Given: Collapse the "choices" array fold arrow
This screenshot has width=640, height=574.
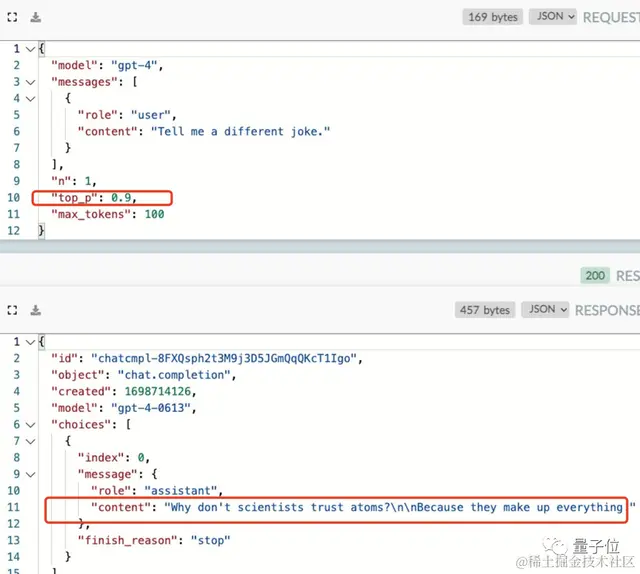Looking at the screenshot, I should click(x=30, y=425).
